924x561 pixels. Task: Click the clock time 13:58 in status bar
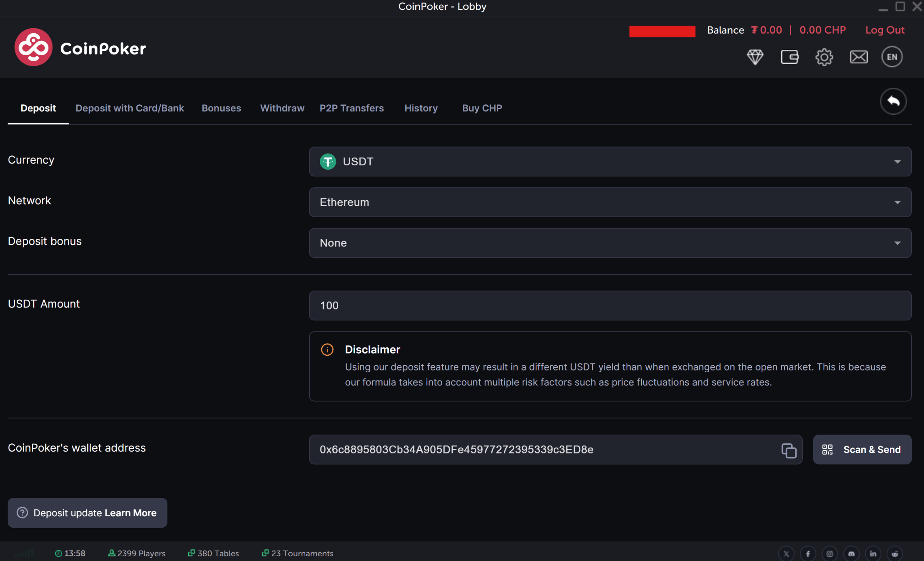(70, 553)
